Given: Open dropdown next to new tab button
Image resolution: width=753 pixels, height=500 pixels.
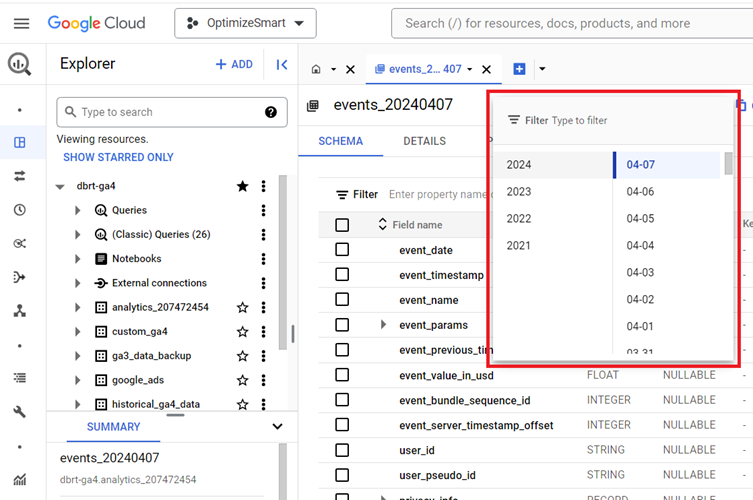Looking at the screenshot, I should (542, 69).
